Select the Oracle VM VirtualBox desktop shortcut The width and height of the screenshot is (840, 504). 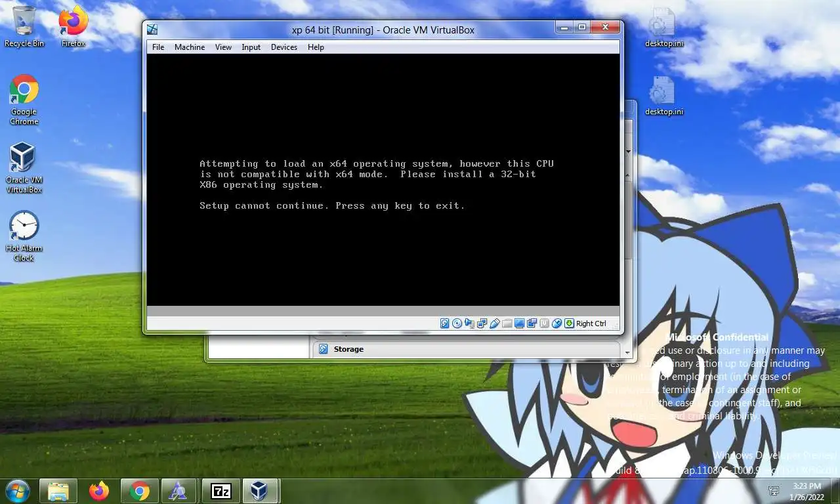(x=24, y=168)
